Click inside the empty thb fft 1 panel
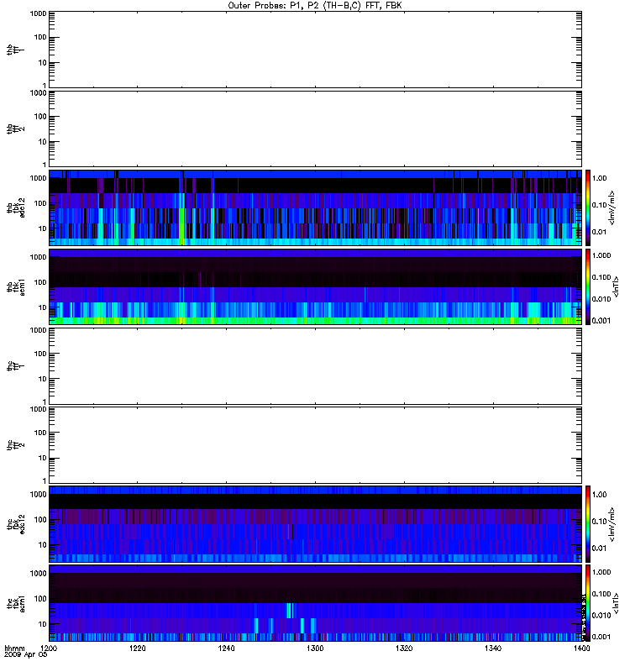Image resolution: width=630 pixels, height=672 pixels. tap(315, 50)
